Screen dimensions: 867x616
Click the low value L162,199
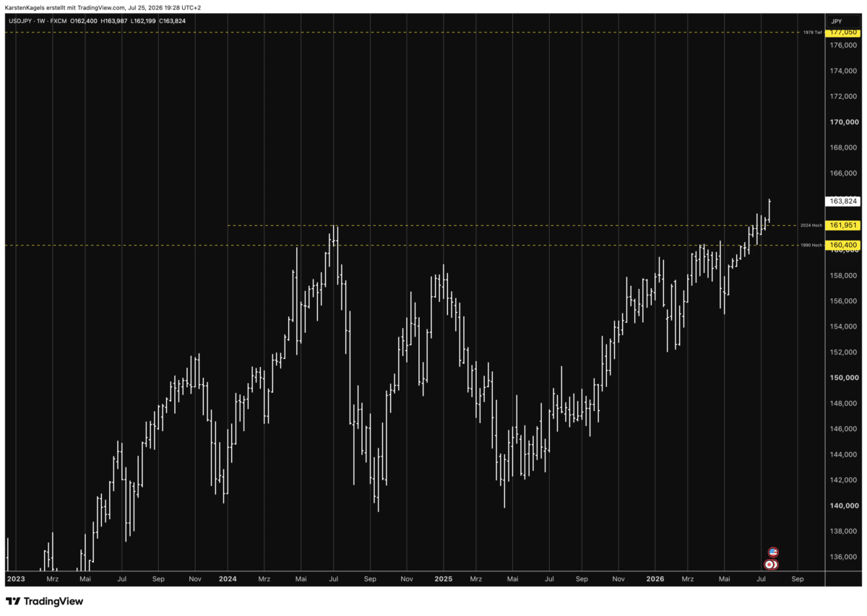tap(144, 20)
